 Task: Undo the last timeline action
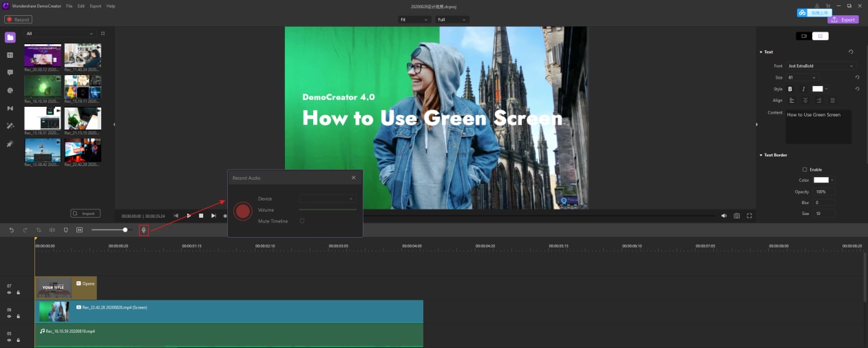(11, 229)
